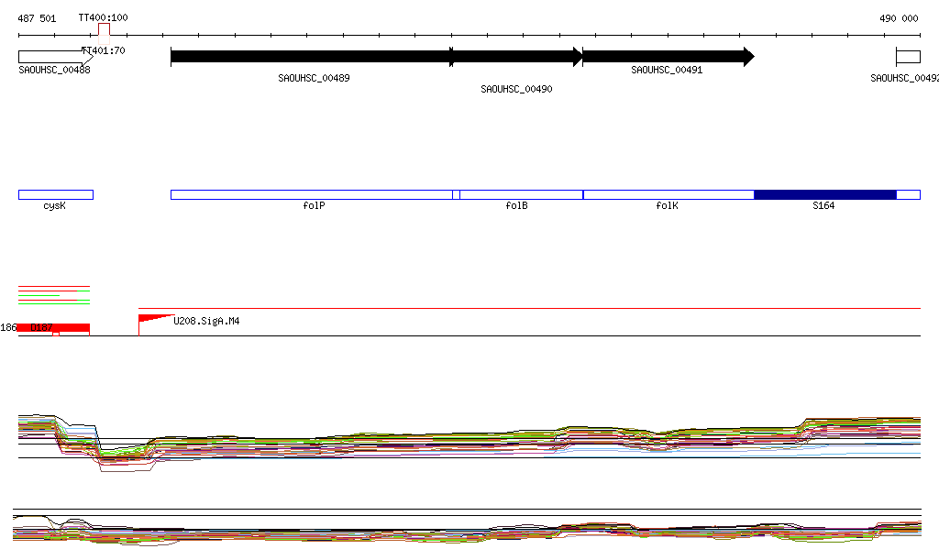Open the SAOUHSC_00491 label link
The image size is (939, 560).
click(667, 70)
